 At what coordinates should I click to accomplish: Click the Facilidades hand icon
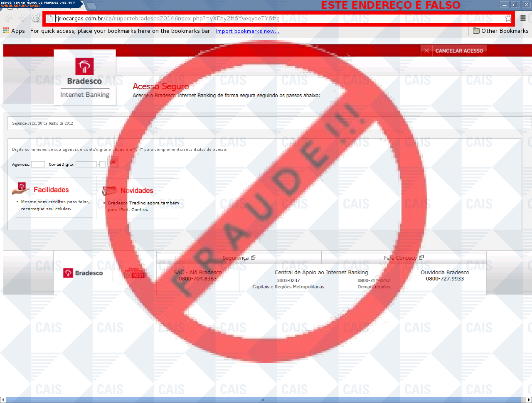21,189
